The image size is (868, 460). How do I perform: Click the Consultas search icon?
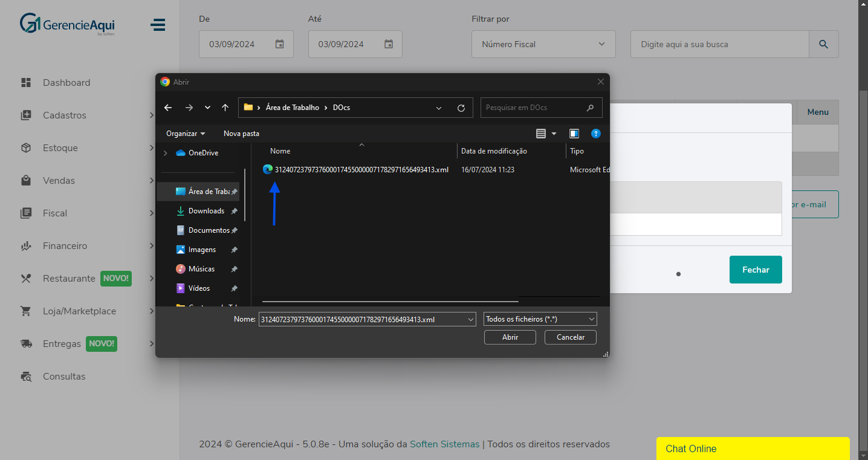coord(25,376)
